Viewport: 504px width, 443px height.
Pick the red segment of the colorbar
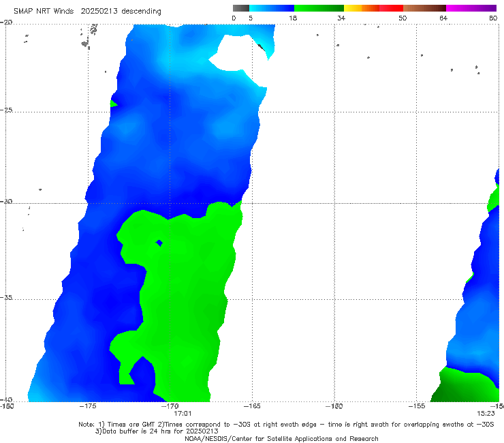(391, 8)
